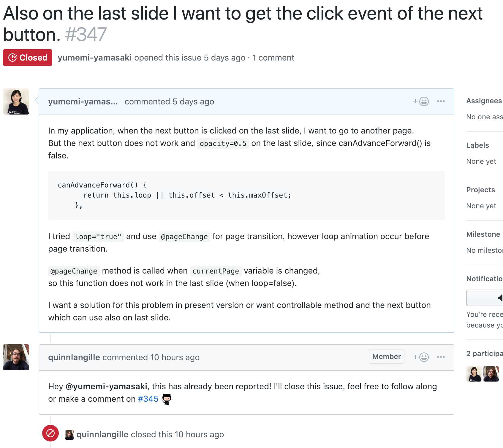
Task: Click the red Closed status badge
Action: click(x=28, y=58)
